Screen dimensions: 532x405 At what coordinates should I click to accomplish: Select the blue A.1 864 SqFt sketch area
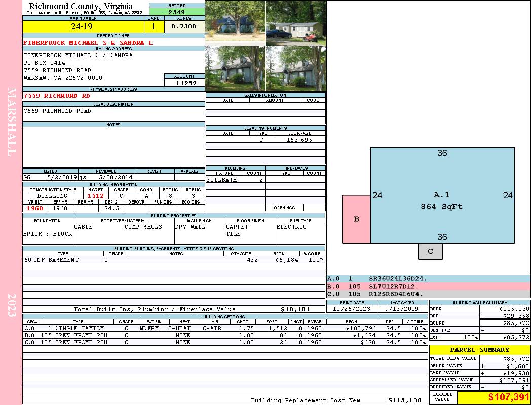(442, 195)
